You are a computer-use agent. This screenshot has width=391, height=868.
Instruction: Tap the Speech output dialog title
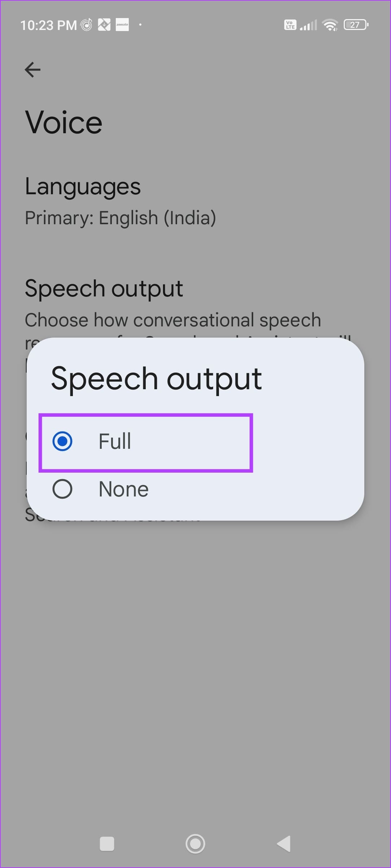[x=157, y=378]
